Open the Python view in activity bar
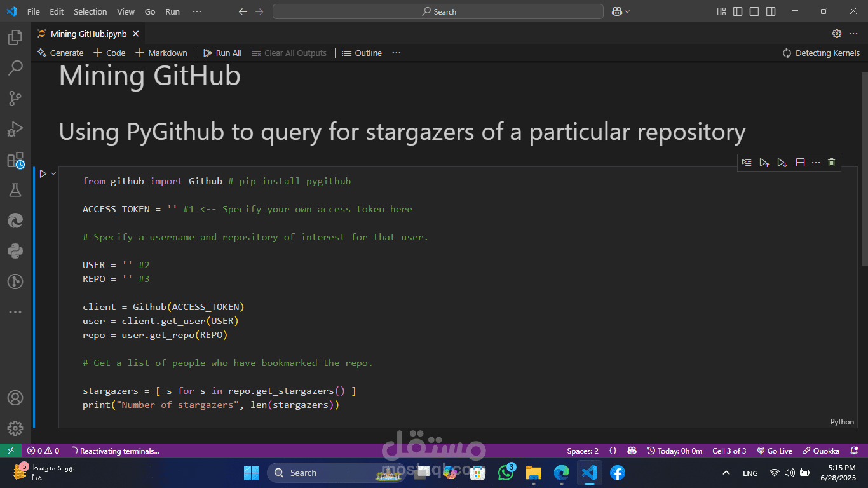The width and height of the screenshot is (868, 488). [15, 251]
